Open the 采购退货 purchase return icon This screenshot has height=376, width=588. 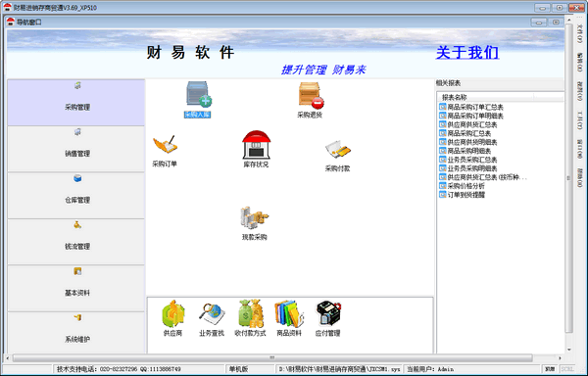tap(311, 95)
